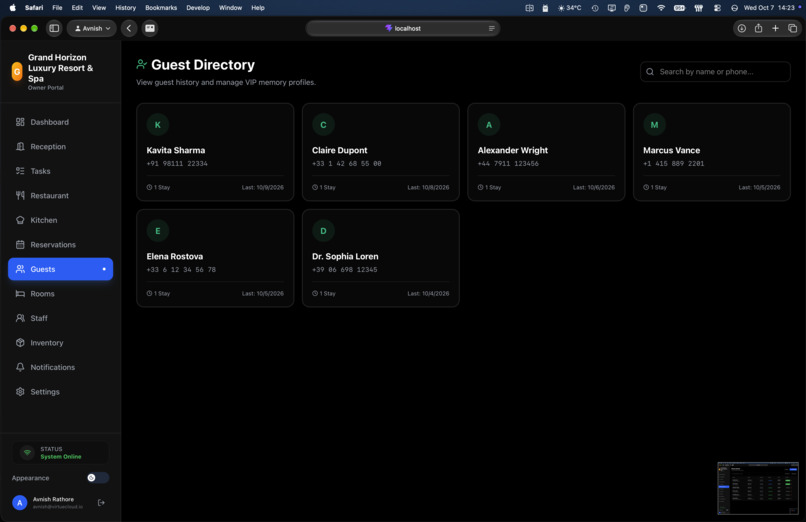Click the localhost address bar
This screenshot has height=522, width=806.
[402, 28]
